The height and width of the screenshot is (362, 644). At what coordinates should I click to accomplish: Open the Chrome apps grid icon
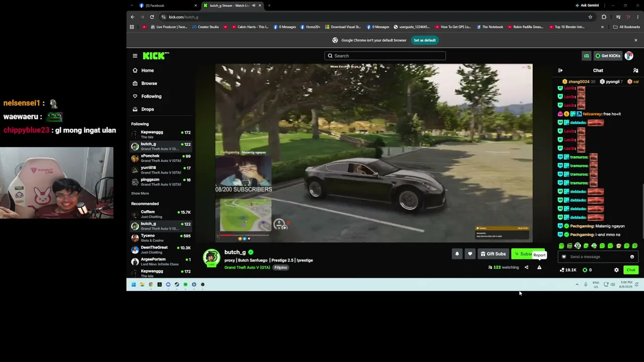[x=132, y=27]
